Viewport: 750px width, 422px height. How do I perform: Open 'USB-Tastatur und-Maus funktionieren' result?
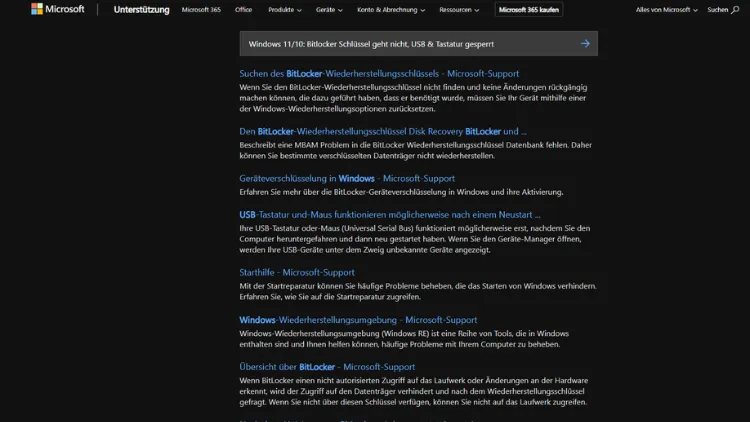point(390,215)
